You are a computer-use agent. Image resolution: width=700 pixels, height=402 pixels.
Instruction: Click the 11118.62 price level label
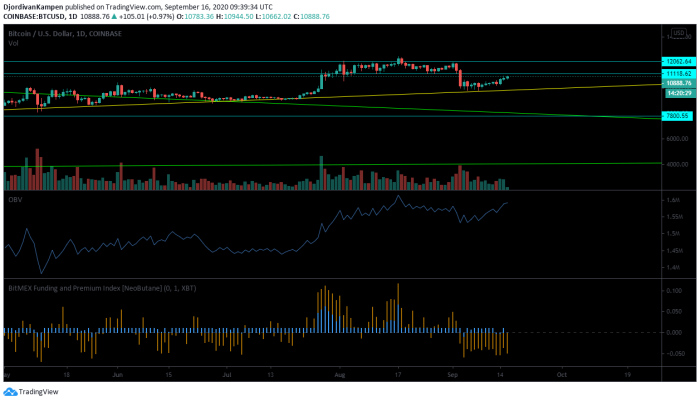(x=679, y=74)
